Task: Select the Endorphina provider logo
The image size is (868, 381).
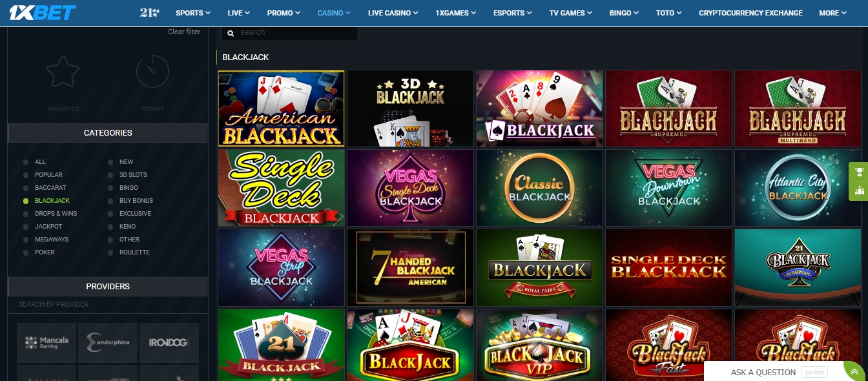Action: (x=108, y=342)
